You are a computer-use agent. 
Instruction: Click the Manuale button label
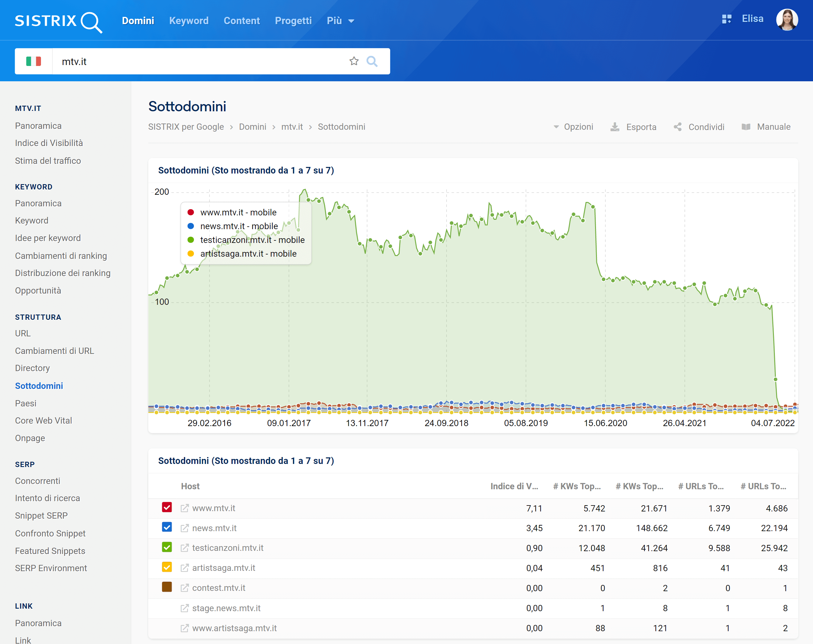[774, 127]
